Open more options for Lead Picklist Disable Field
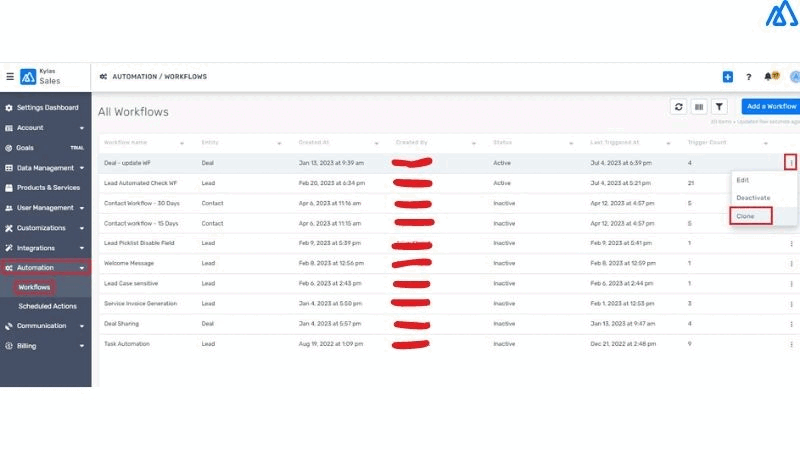Screen dimensions: 800x450 tap(791, 244)
